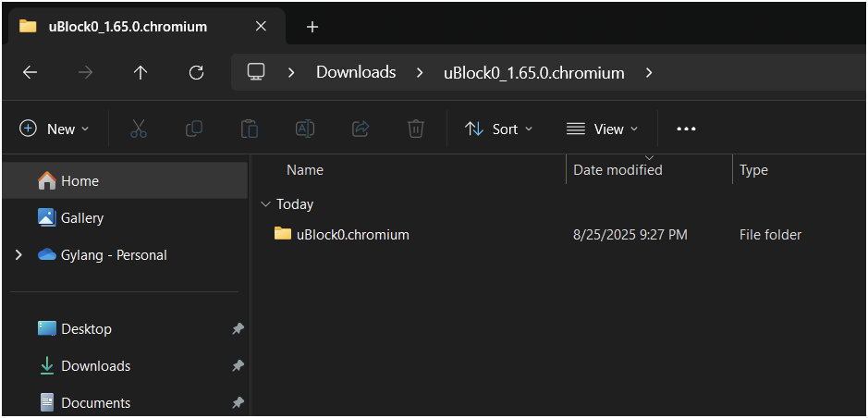The image size is (868, 418).
Task: Expand chevron after monitor icon in address bar
Action: click(x=291, y=72)
